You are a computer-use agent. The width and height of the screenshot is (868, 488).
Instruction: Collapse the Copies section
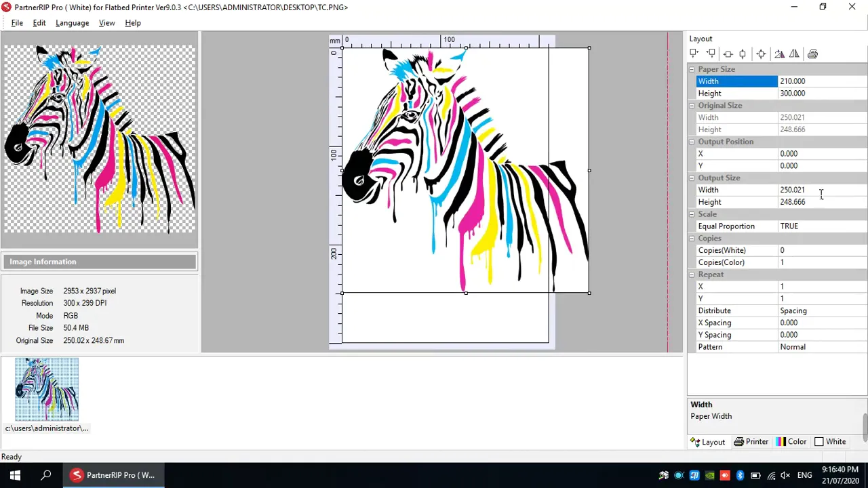pyautogui.click(x=692, y=239)
